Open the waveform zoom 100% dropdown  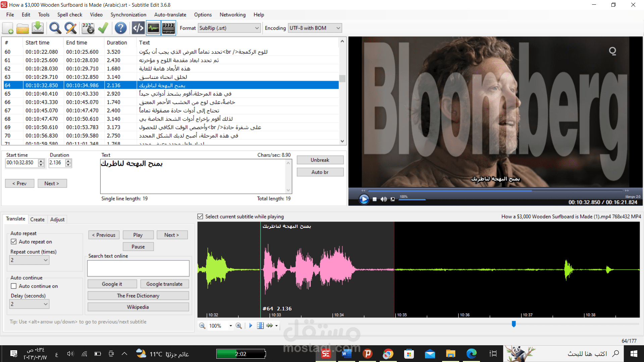230,326
